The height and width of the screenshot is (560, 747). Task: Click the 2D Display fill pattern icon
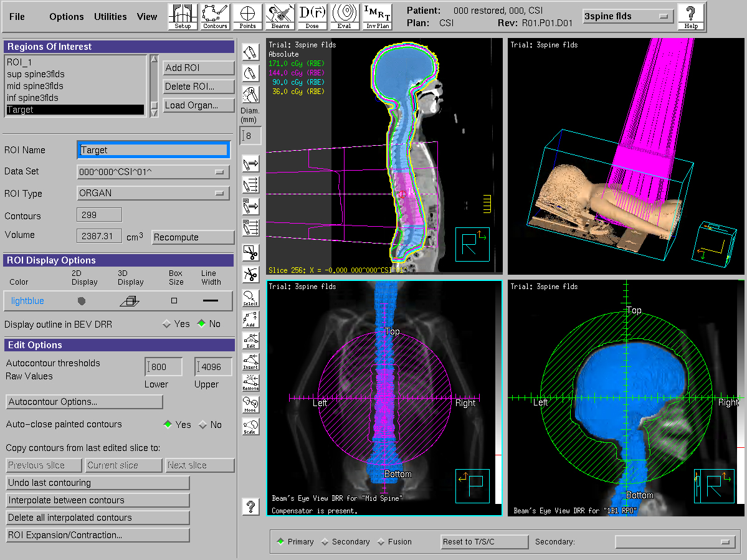pos(82,301)
